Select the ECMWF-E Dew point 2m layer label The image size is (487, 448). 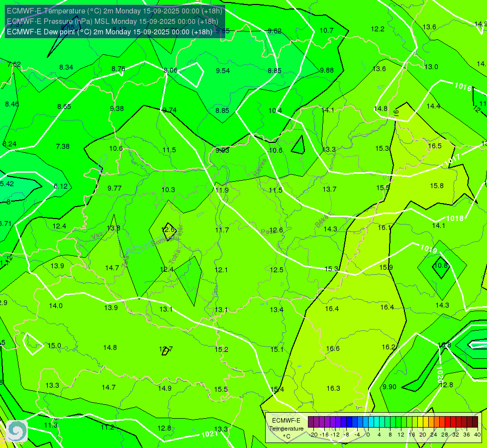109,32
